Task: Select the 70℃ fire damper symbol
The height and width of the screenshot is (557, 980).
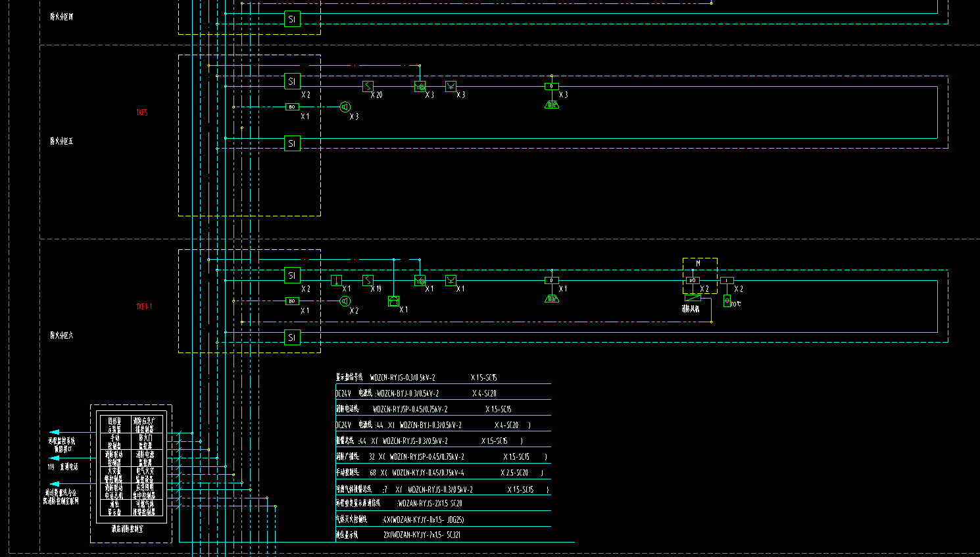Action: pos(727,301)
